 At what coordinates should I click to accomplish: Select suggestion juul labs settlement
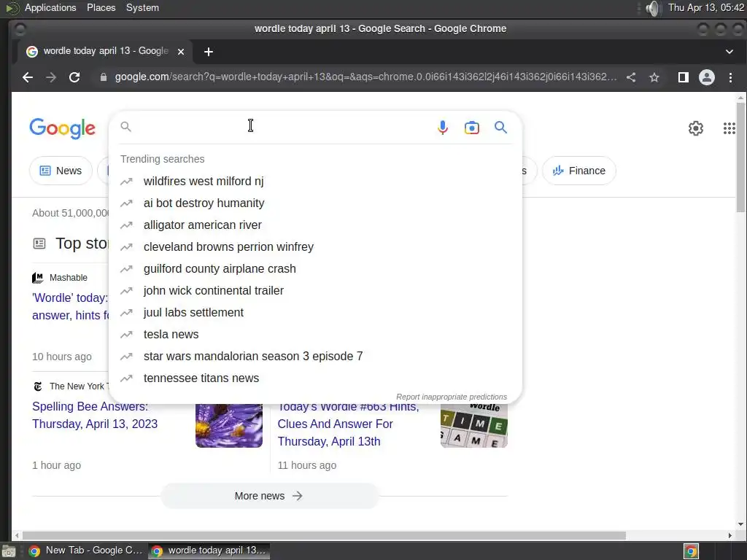click(x=315, y=313)
